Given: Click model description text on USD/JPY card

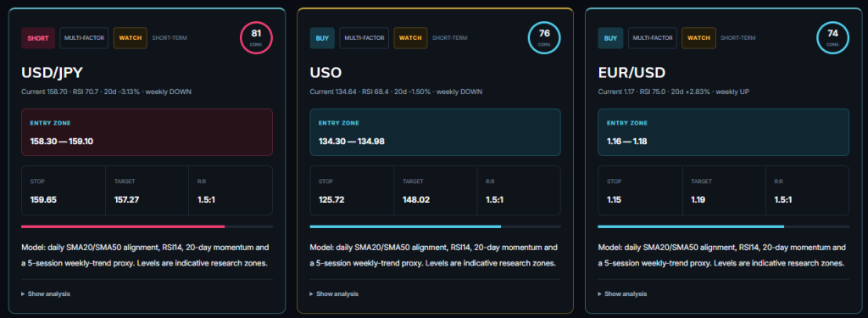Looking at the screenshot, I should click(x=145, y=255).
